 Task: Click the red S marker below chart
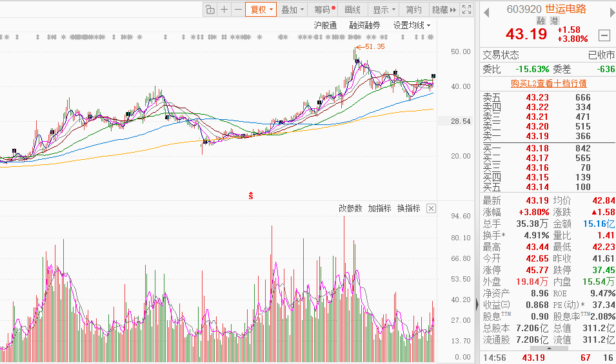click(x=250, y=195)
